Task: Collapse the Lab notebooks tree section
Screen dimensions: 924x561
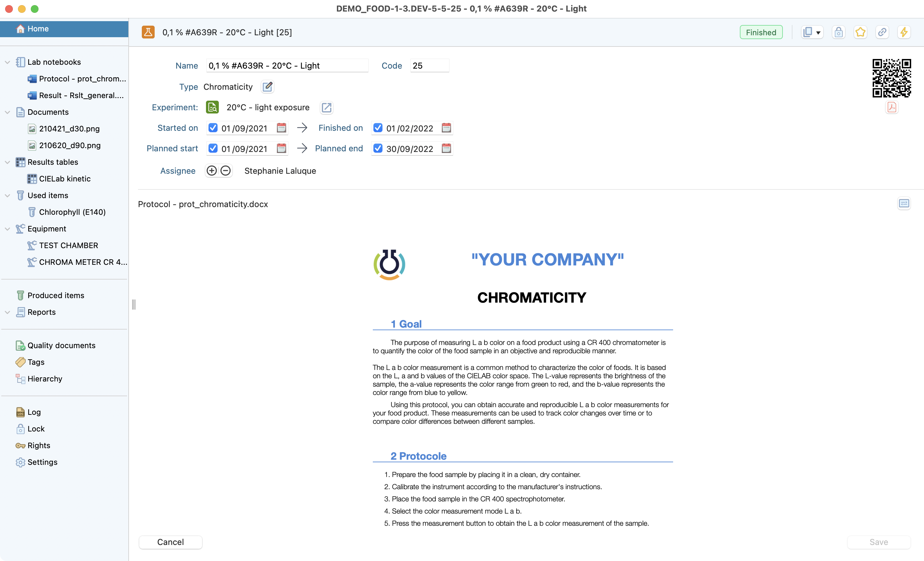Action: [x=7, y=62]
